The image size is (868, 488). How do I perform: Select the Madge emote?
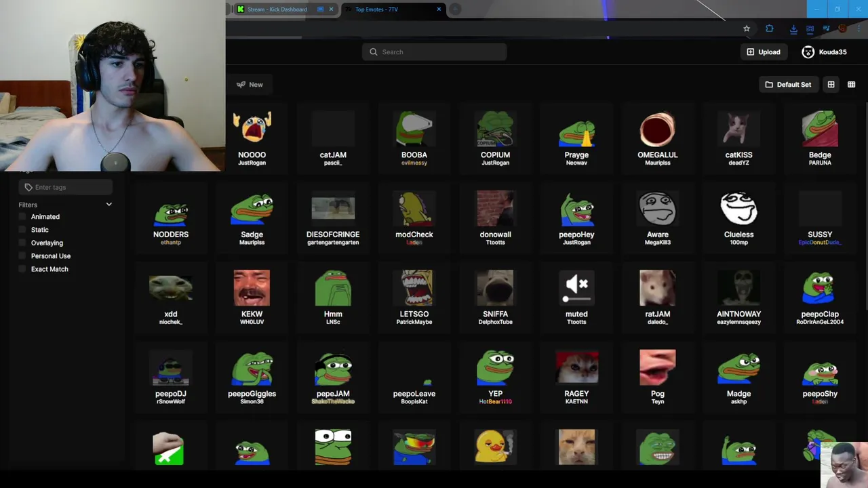pyautogui.click(x=738, y=377)
